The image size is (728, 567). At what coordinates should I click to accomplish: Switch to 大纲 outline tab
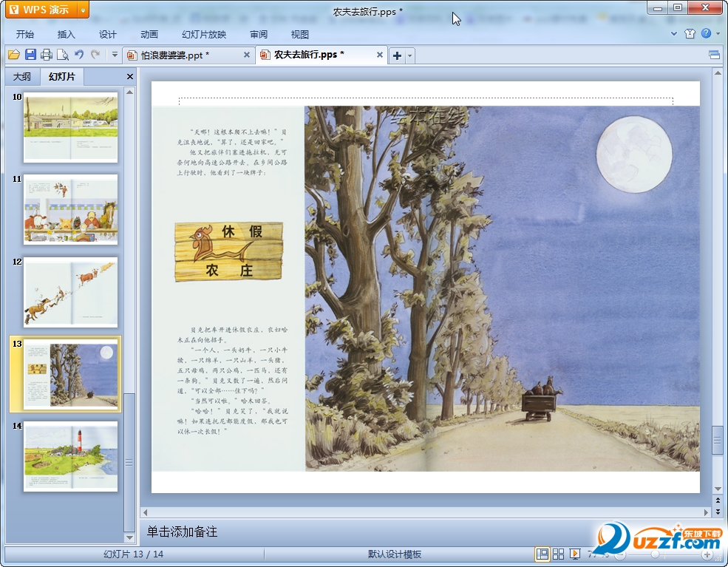22,77
